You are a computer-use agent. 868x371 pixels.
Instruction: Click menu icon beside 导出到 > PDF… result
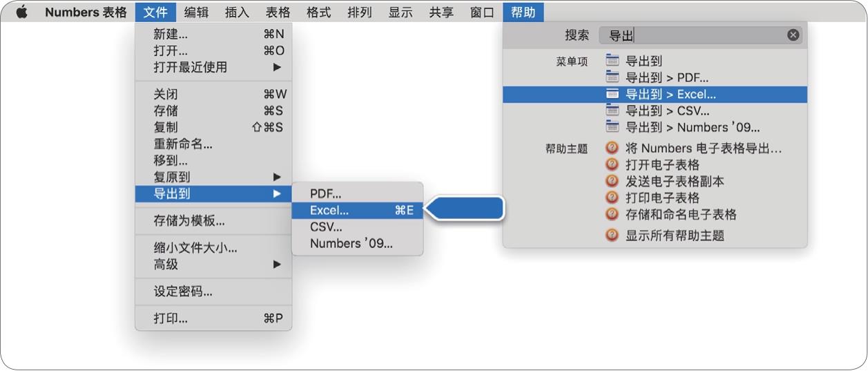pyautogui.click(x=612, y=77)
